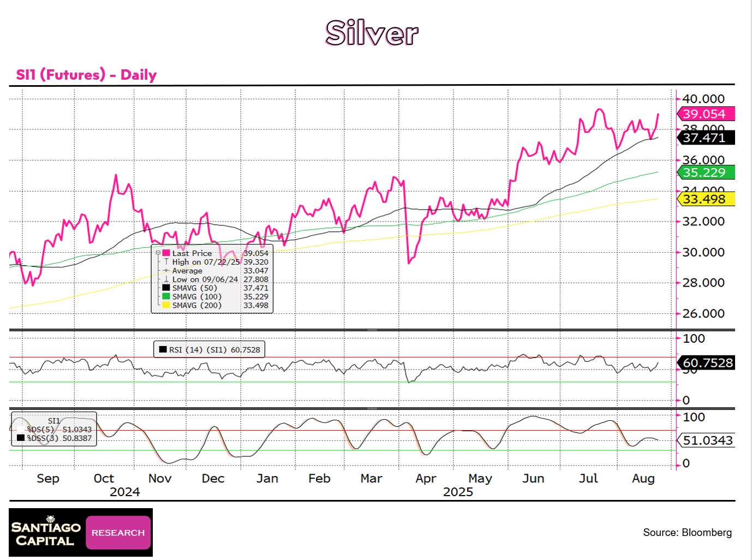
Task: Click the Average marker icon in the legend
Action: [x=166, y=270]
